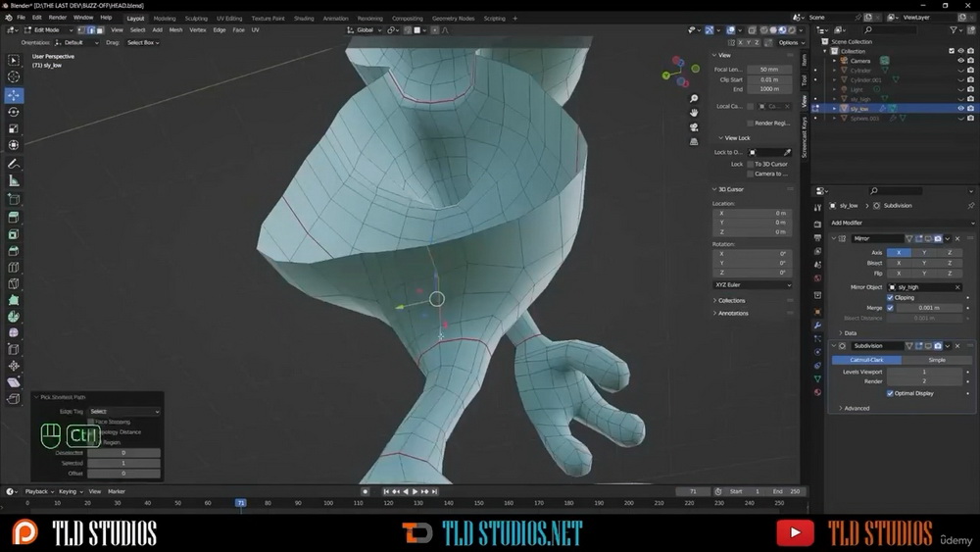Open Mesh menu in viewport header

pos(175,30)
